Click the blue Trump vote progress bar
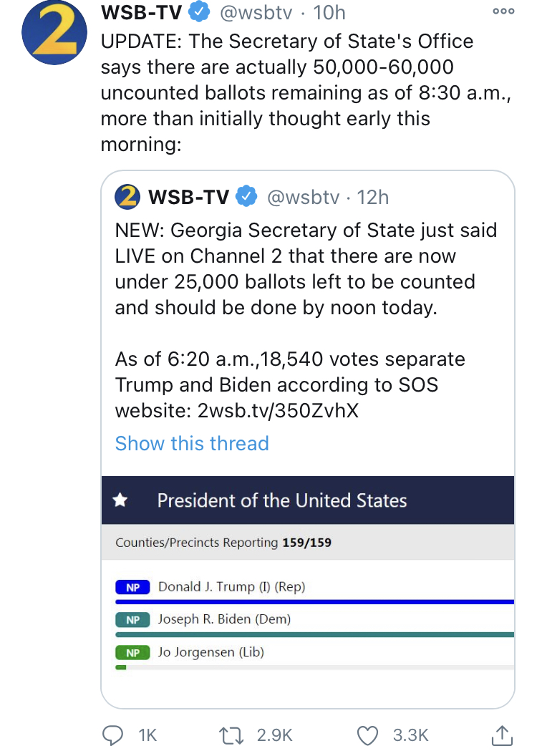The height and width of the screenshot is (756, 537). click(315, 601)
